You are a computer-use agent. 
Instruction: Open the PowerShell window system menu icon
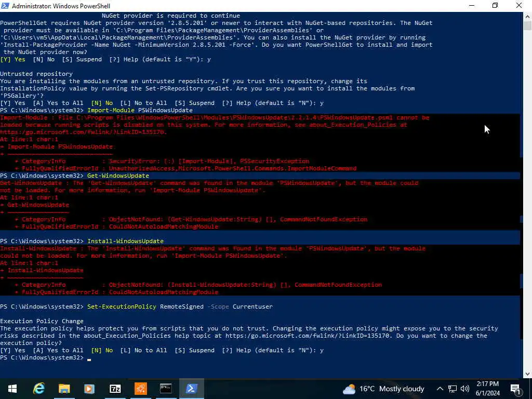click(5, 6)
